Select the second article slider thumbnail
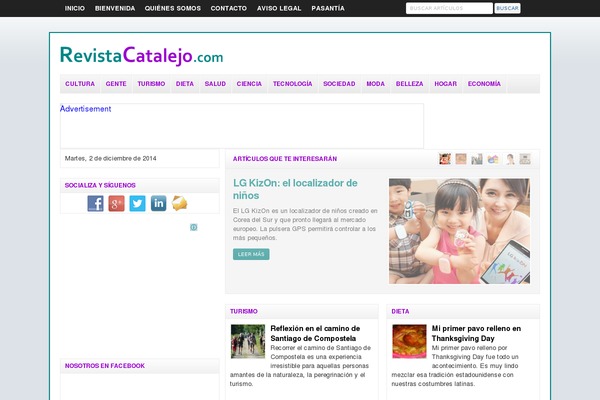This screenshot has width=600, height=400. point(461,158)
